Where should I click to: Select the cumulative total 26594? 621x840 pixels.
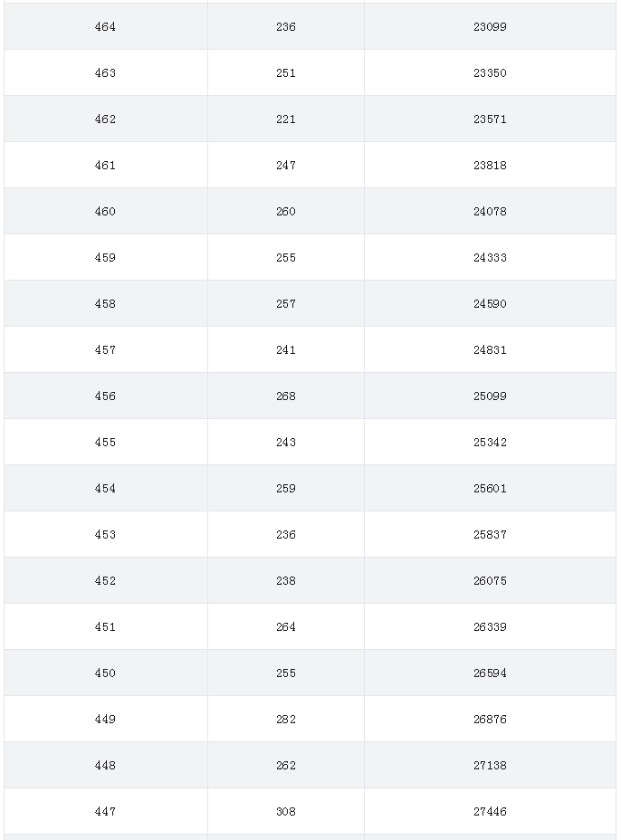point(490,673)
